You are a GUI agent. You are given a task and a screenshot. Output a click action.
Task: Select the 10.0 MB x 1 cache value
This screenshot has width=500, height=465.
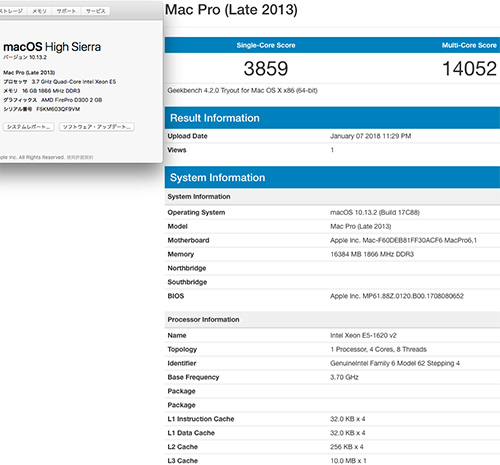(x=348, y=461)
